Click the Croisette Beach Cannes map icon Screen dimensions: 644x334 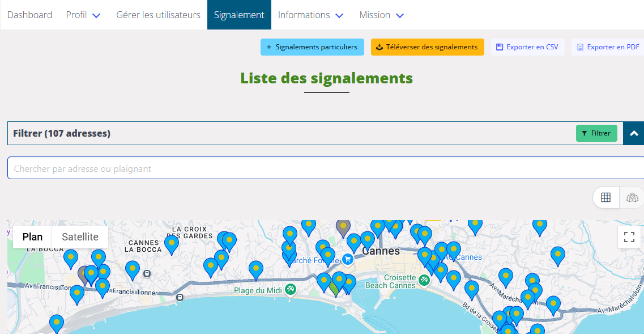coord(424,280)
